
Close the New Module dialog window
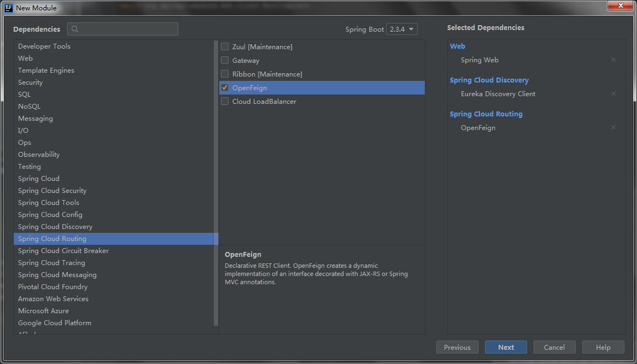coord(621,5)
